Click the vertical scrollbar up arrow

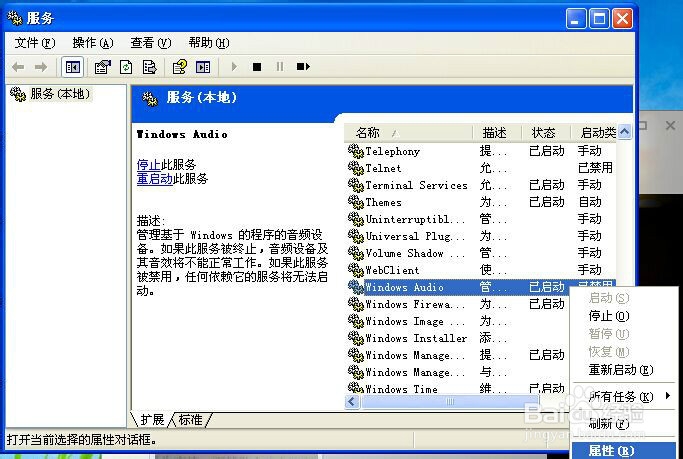click(624, 132)
